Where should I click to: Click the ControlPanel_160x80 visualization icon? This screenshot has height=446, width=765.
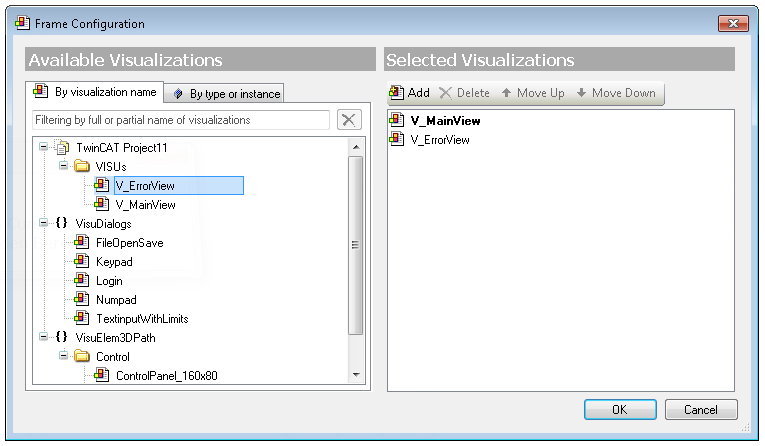tap(101, 375)
